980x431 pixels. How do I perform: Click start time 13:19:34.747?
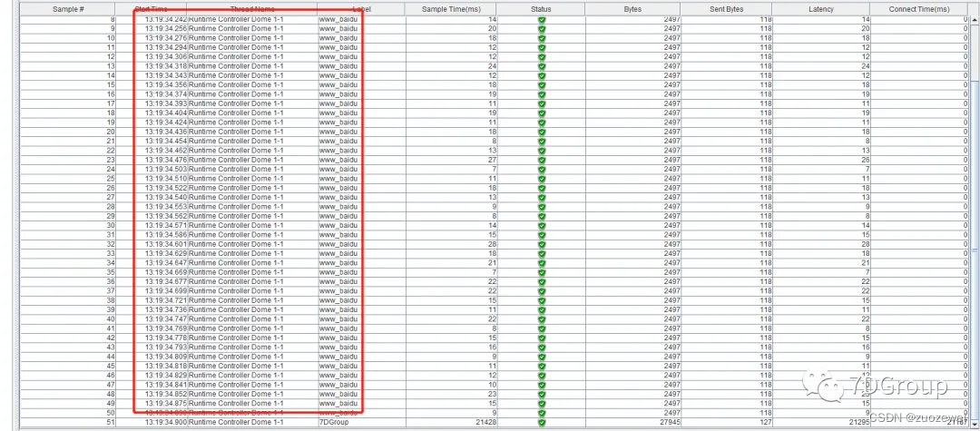click(166, 319)
